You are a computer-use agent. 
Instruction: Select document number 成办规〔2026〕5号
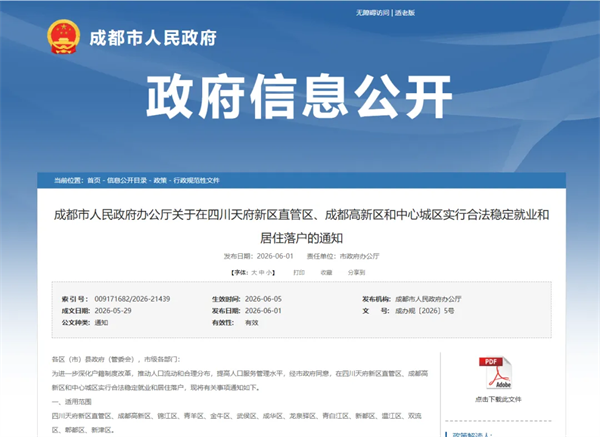coord(425,311)
